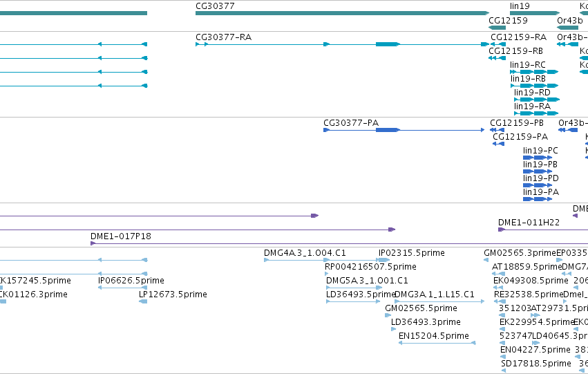
Task: Click the IP06626.5prime EST label
Action: coord(131,281)
